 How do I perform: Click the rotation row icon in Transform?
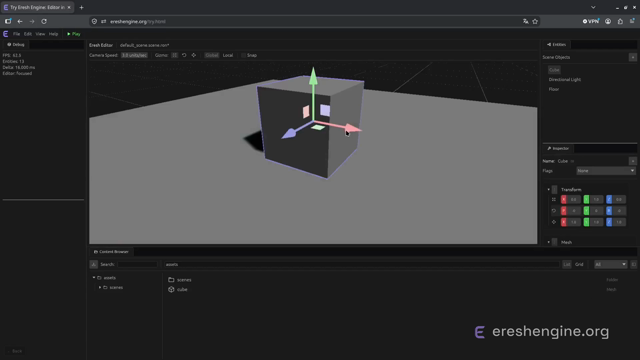[554, 211]
